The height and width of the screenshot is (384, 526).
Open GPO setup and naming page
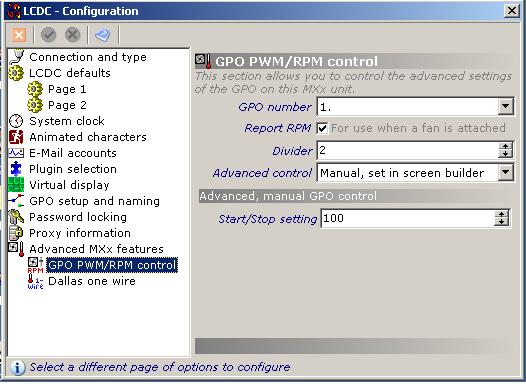coord(94,201)
